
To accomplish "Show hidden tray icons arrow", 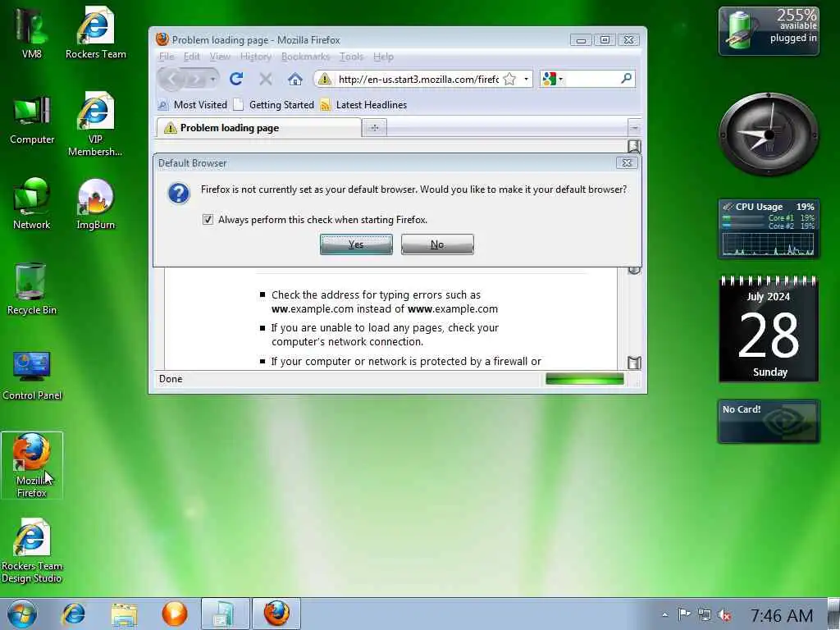I will [664, 615].
